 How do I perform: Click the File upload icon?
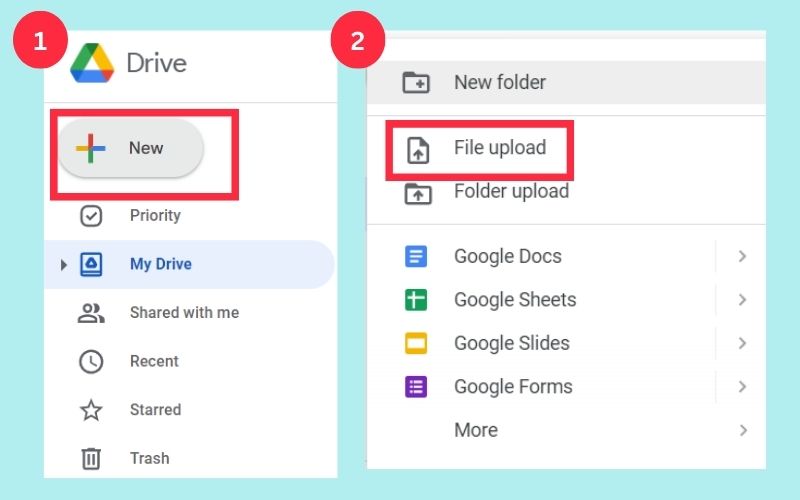[x=418, y=151]
